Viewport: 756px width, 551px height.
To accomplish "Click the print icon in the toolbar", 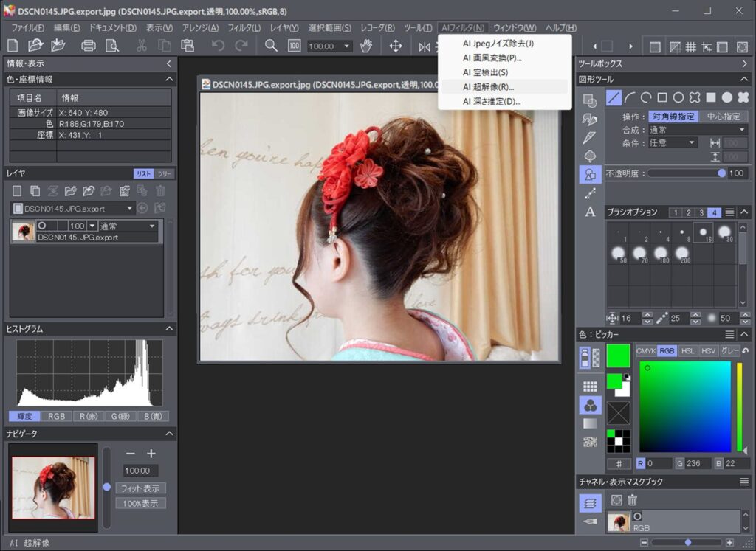I will (88, 46).
